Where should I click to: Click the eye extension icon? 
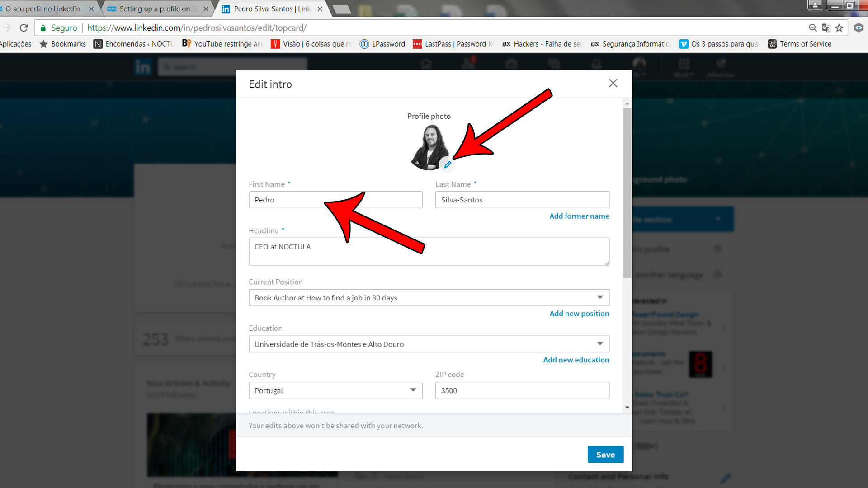coord(859,28)
